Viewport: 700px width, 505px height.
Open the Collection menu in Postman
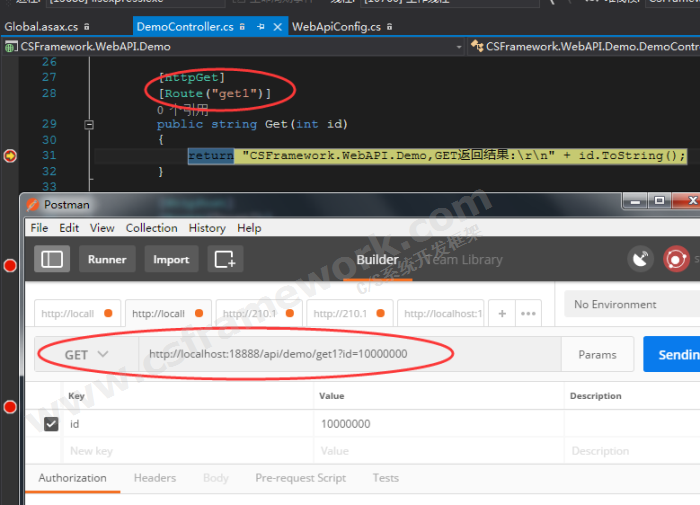(x=151, y=228)
